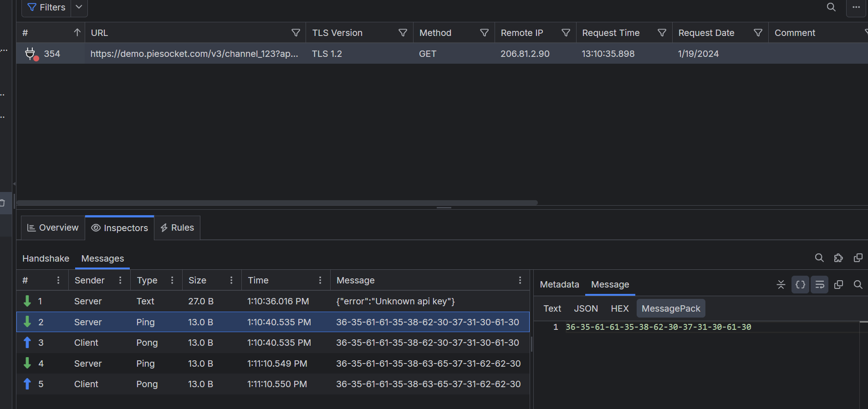
Task: Click the filter icon on Remote IP column
Action: [x=566, y=33]
